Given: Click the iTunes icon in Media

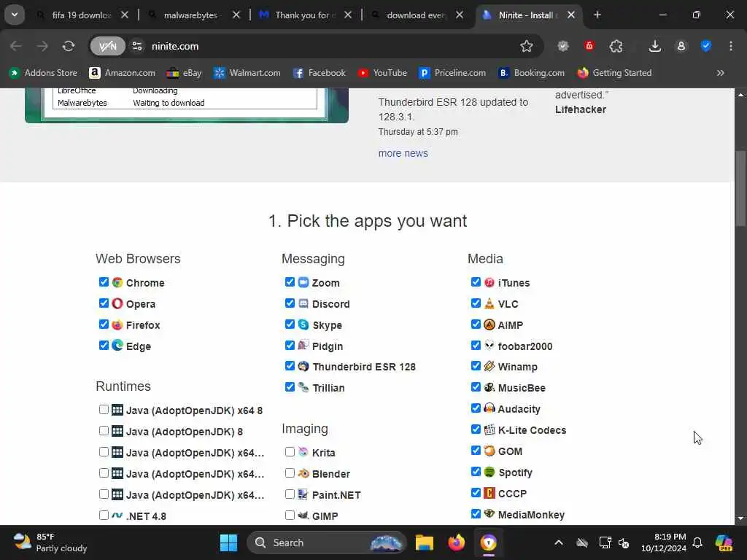Looking at the screenshot, I should click(x=489, y=282).
